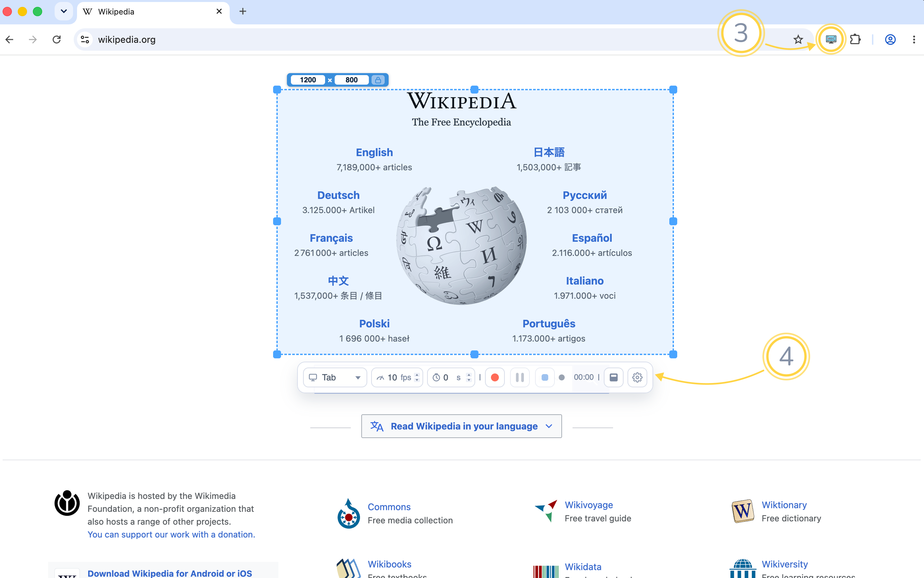
Task: Open Русский Wikipedia link
Action: click(584, 195)
